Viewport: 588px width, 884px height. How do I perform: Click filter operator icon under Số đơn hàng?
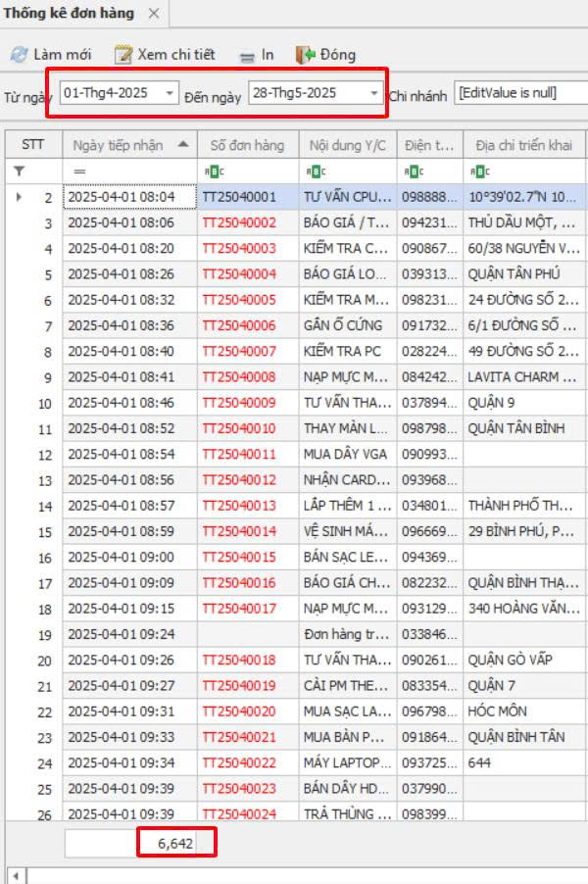[213, 171]
